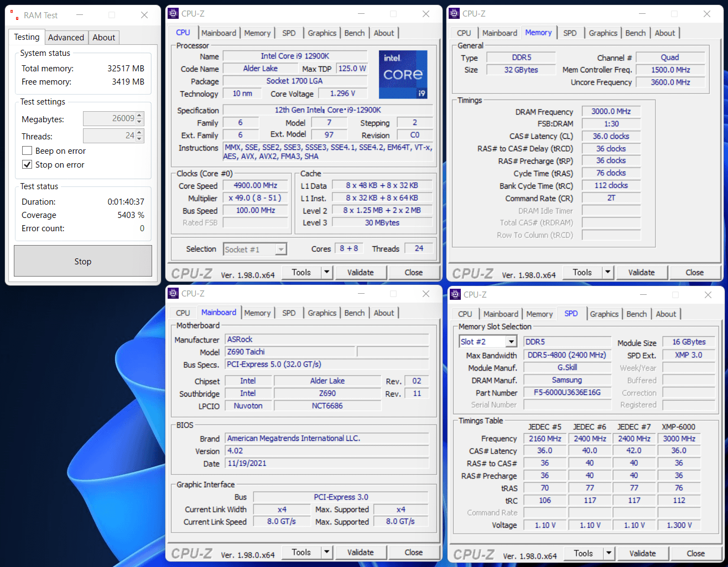Viewport: 728px width, 567px height.
Task: Click the RAM Test app icon in title bar
Action: [14, 15]
